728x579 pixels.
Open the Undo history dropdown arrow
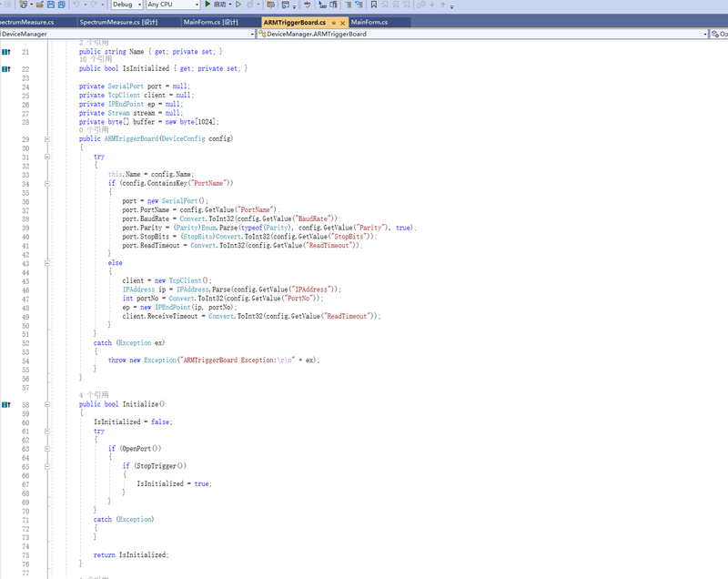pyautogui.click(x=86, y=5)
